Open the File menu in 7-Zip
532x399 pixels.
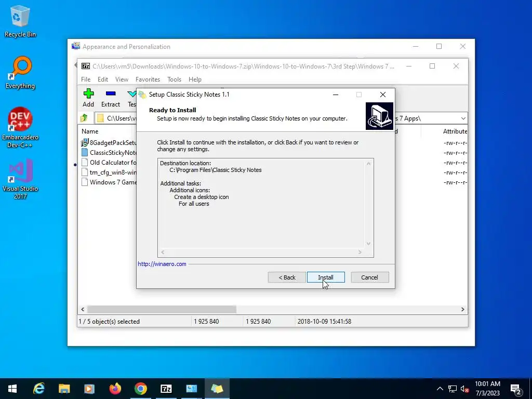pos(86,79)
